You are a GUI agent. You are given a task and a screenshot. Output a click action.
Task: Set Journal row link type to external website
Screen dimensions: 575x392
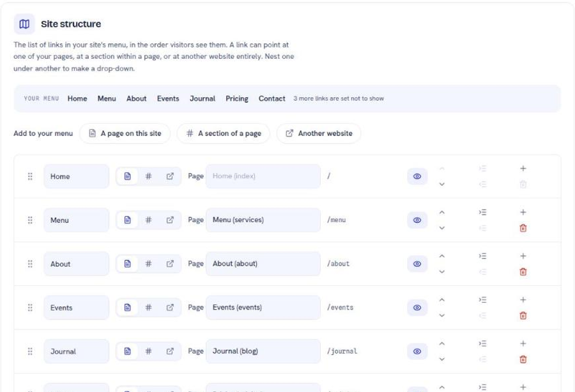click(x=170, y=351)
